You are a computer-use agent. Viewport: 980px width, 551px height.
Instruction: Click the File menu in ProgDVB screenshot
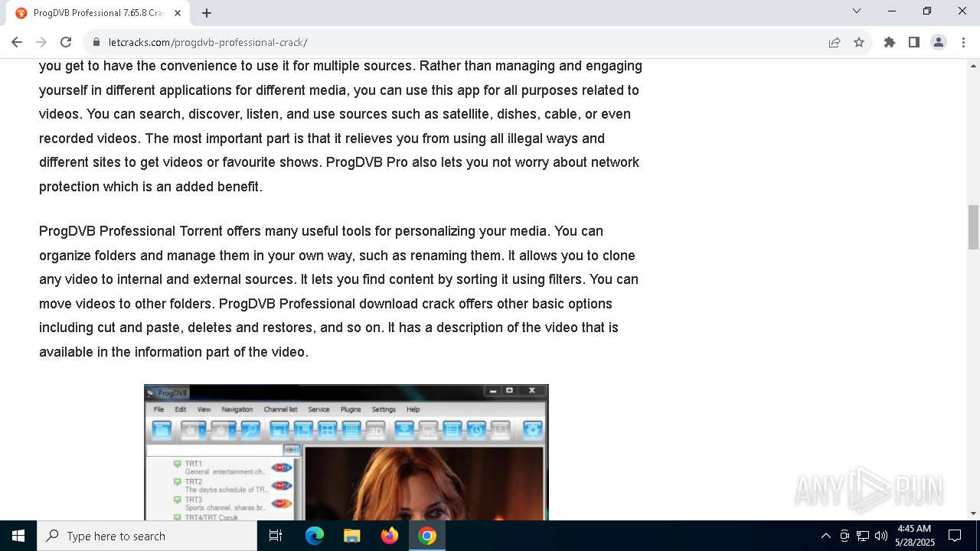tap(159, 409)
